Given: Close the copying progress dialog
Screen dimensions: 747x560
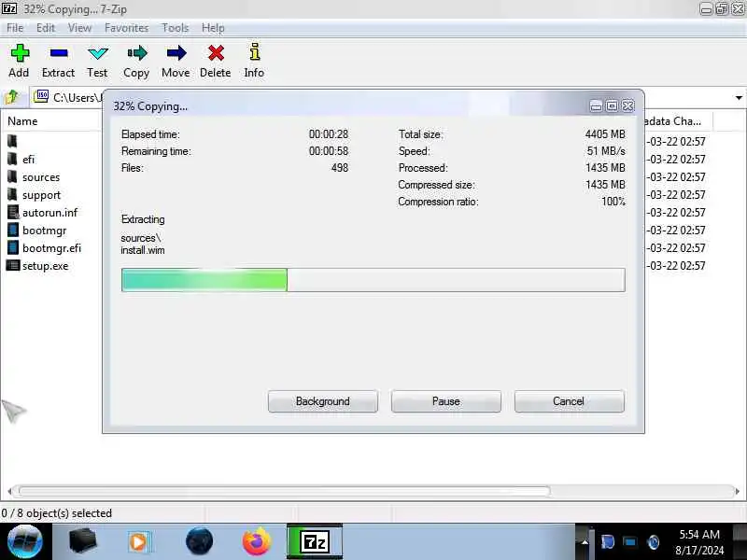Looking at the screenshot, I should [627, 105].
